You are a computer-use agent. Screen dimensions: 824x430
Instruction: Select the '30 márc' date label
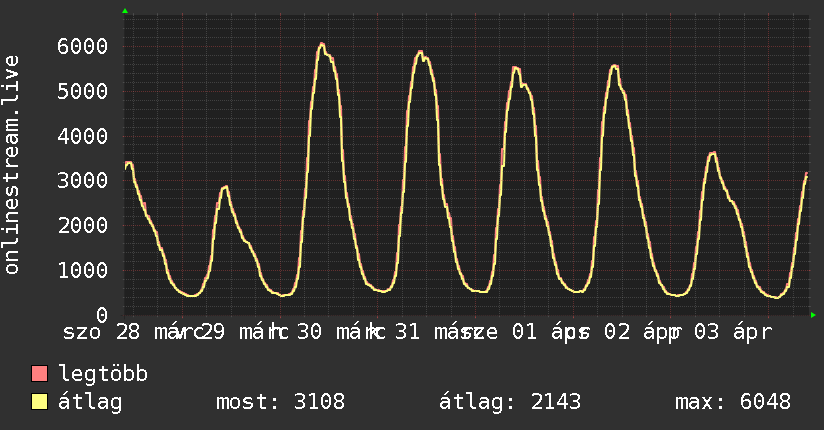point(337,333)
